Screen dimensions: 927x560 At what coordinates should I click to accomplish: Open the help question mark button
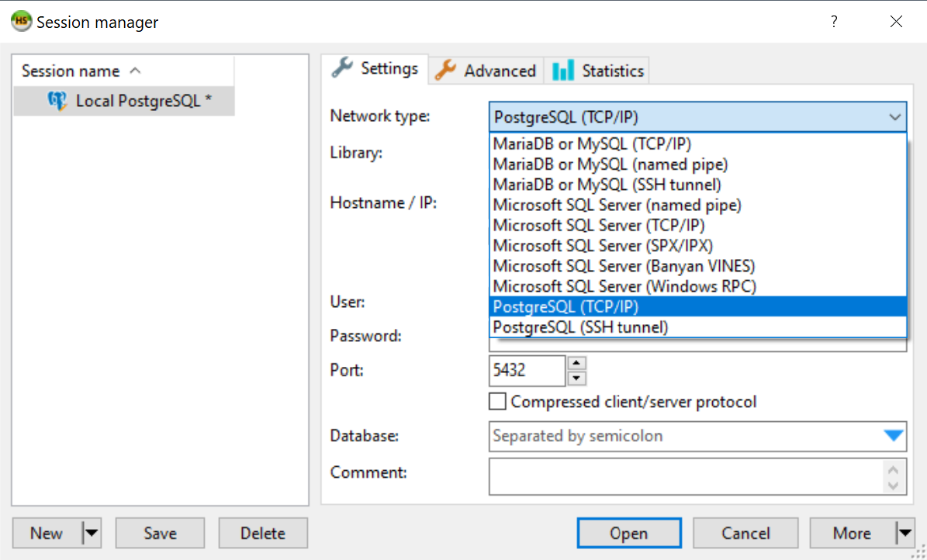tap(834, 22)
